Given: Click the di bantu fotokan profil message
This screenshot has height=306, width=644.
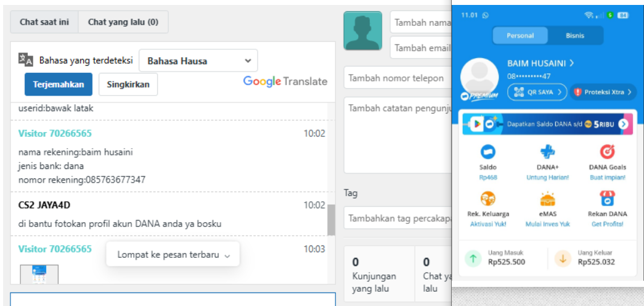Looking at the screenshot, I should (x=120, y=224).
